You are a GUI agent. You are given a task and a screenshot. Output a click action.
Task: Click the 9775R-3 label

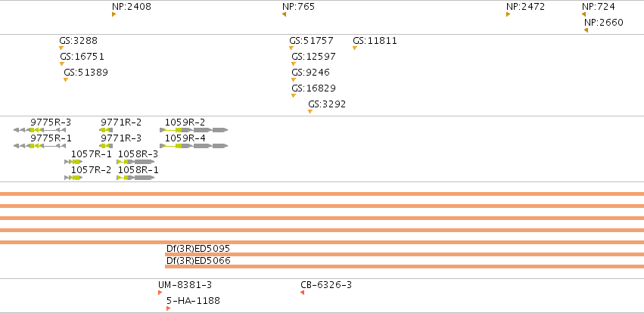point(51,122)
